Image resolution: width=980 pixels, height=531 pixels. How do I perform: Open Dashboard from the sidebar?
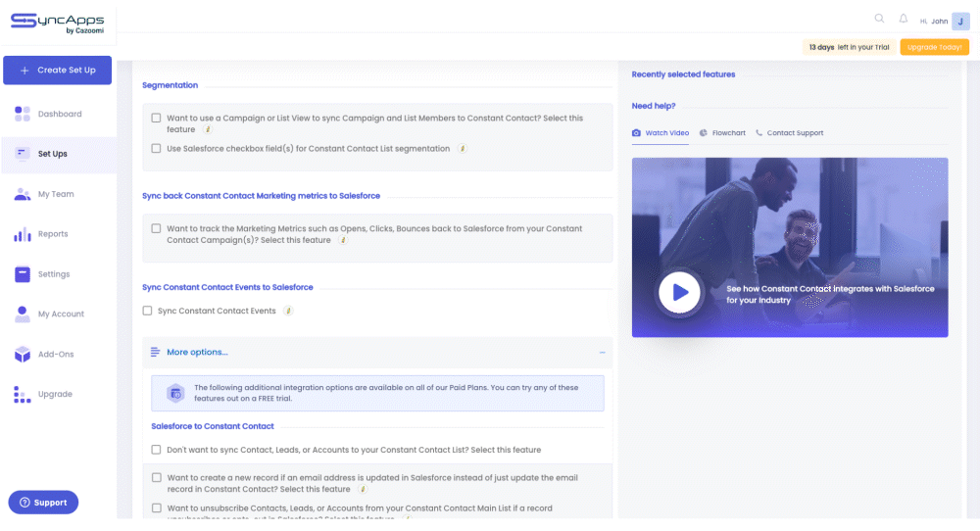pos(59,114)
